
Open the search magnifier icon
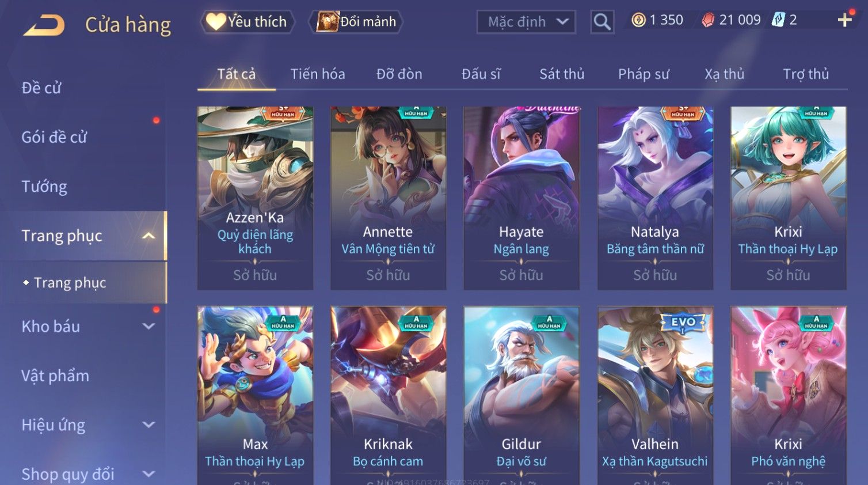(x=602, y=22)
